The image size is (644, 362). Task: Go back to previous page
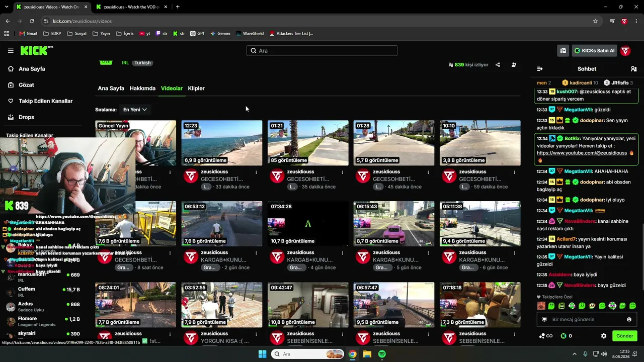pos(8,21)
